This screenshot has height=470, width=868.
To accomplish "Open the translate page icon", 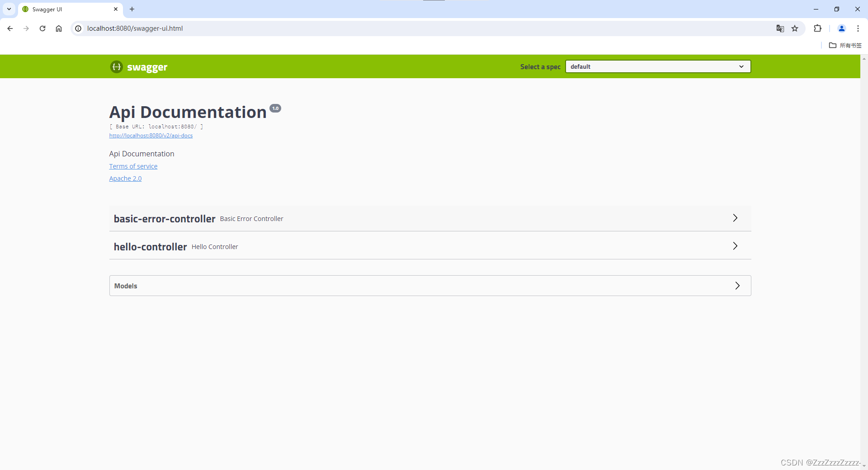I will click(780, 28).
